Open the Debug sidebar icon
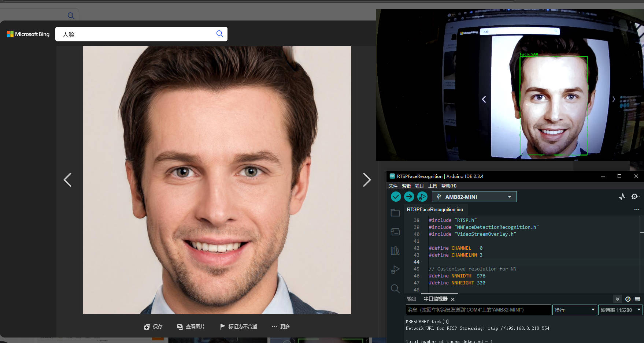This screenshot has height=343, width=644. (395, 270)
